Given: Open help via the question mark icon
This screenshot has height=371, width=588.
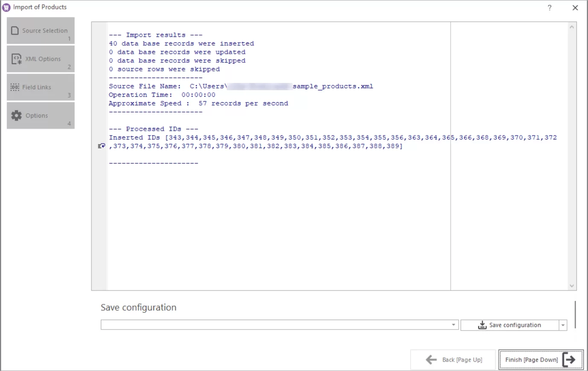Looking at the screenshot, I should click(x=550, y=7).
